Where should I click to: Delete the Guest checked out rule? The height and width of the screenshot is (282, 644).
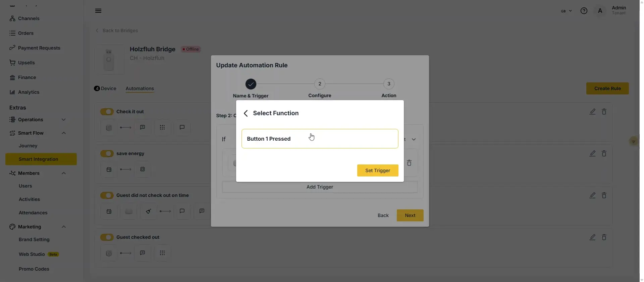pyautogui.click(x=604, y=237)
